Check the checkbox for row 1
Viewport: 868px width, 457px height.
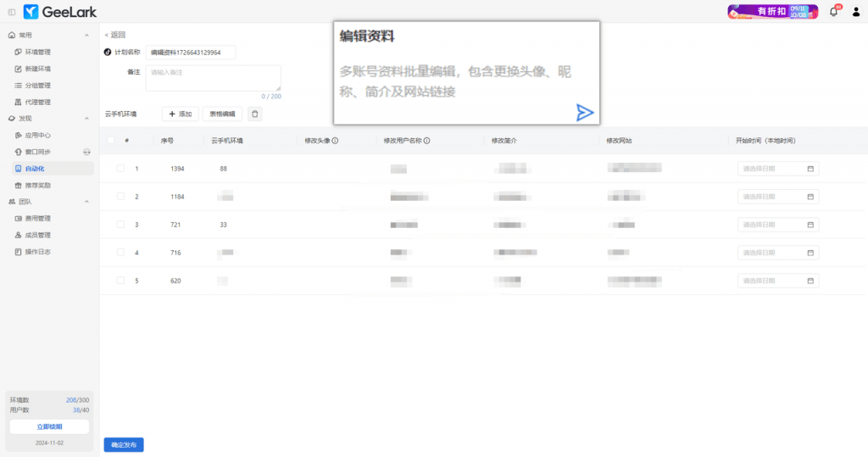120,169
